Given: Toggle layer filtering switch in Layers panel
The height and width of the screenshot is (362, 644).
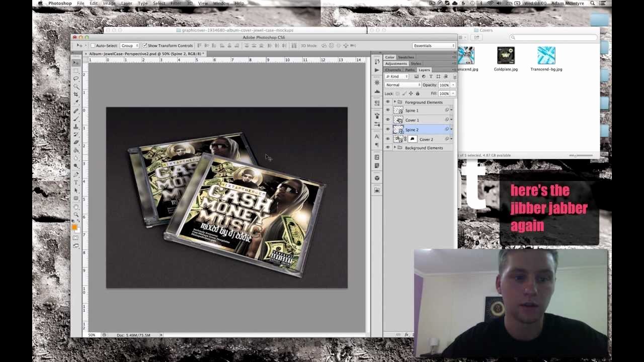Looking at the screenshot, I should click(x=455, y=76).
